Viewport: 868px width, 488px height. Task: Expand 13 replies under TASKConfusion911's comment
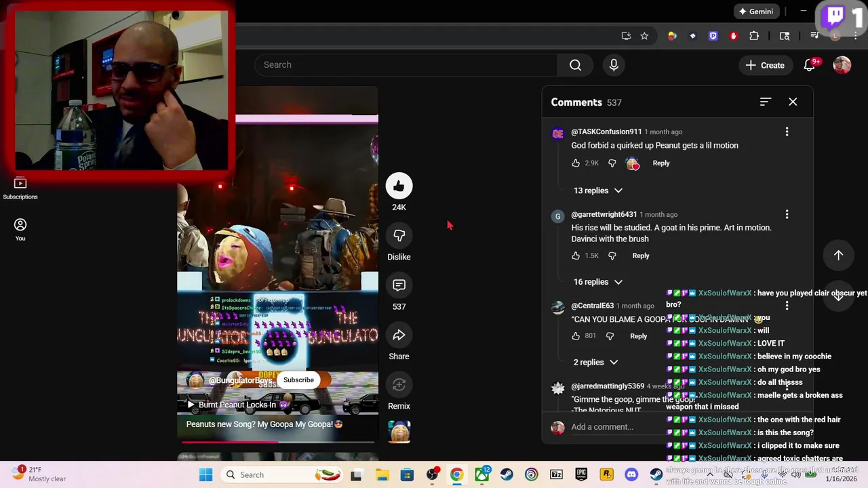click(x=598, y=190)
